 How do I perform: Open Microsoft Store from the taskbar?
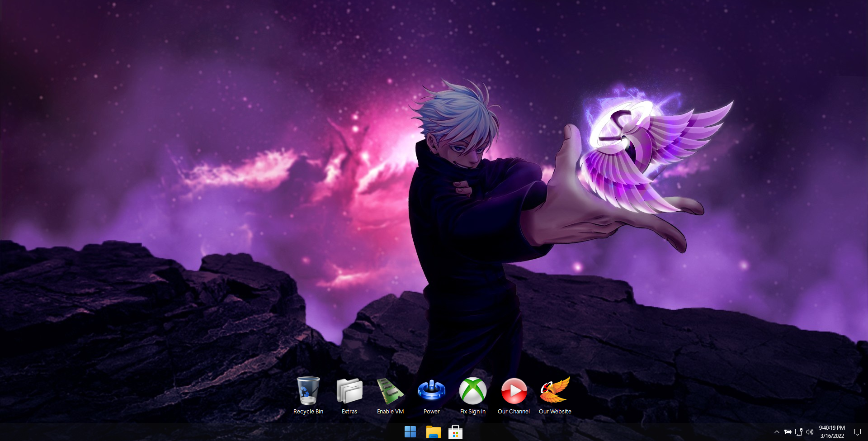[455, 432]
